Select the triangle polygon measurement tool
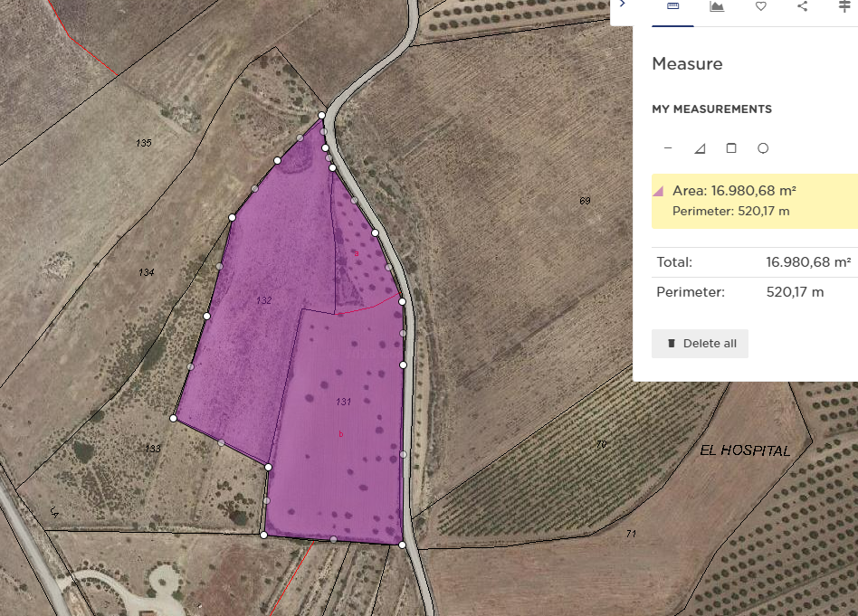Image resolution: width=858 pixels, height=616 pixels. click(700, 148)
